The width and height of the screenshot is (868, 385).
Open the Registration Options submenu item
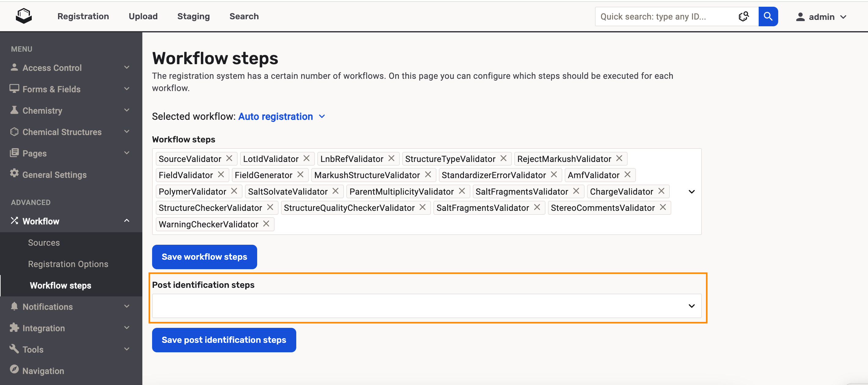tap(68, 264)
